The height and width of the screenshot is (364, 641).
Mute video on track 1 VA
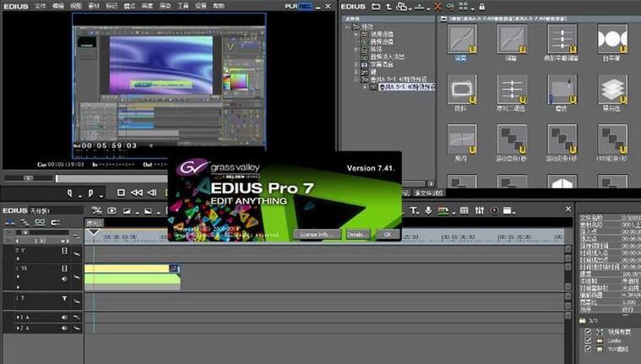coord(64,269)
